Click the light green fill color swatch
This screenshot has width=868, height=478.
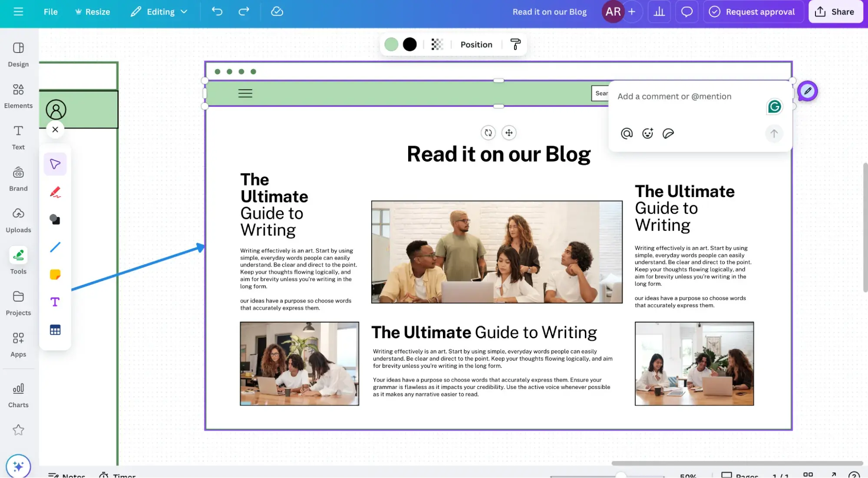pos(391,44)
